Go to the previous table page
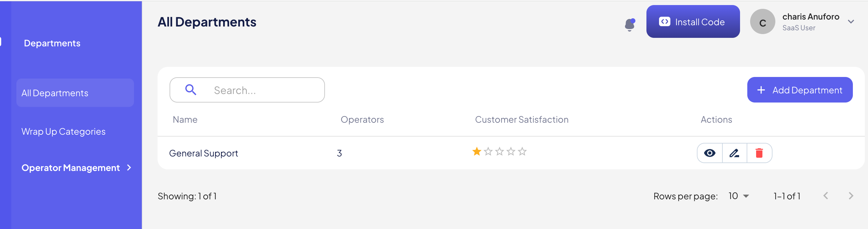Image resolution: width=868 pixels, height=229 pixels. tap(825, 196)
